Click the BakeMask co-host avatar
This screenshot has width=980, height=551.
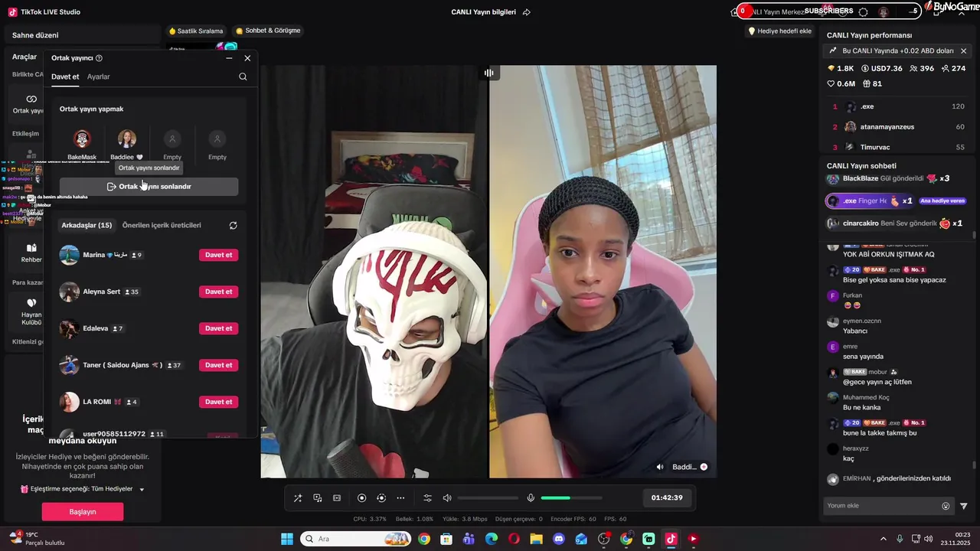click(82, 139)
